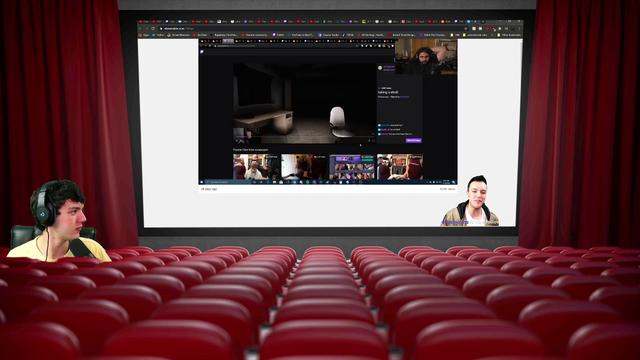640x360 pixels.
Task: Click the Windows Start button in inner taskbar
Action: 201,182
